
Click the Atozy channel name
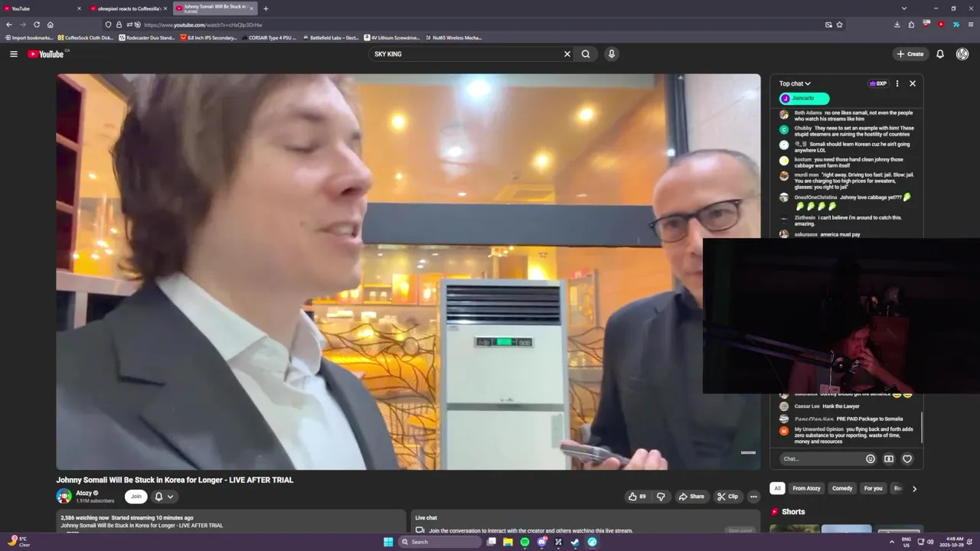83,493
